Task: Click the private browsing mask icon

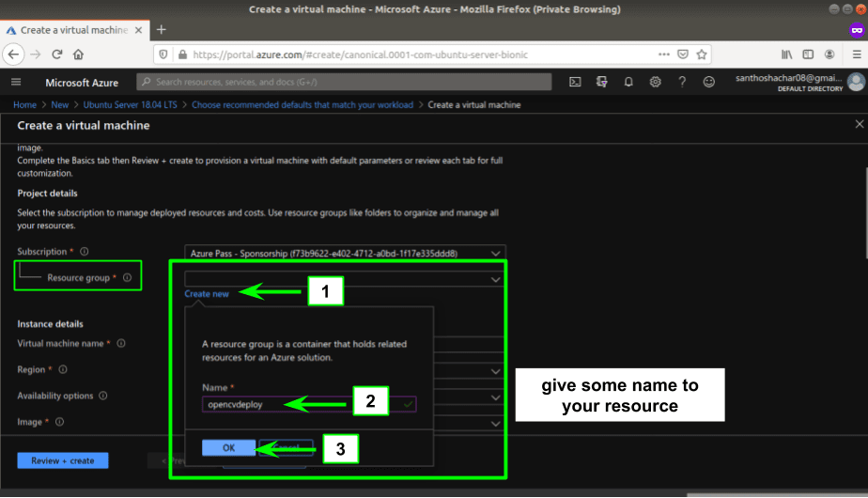Action: click(x=857, y=30)
